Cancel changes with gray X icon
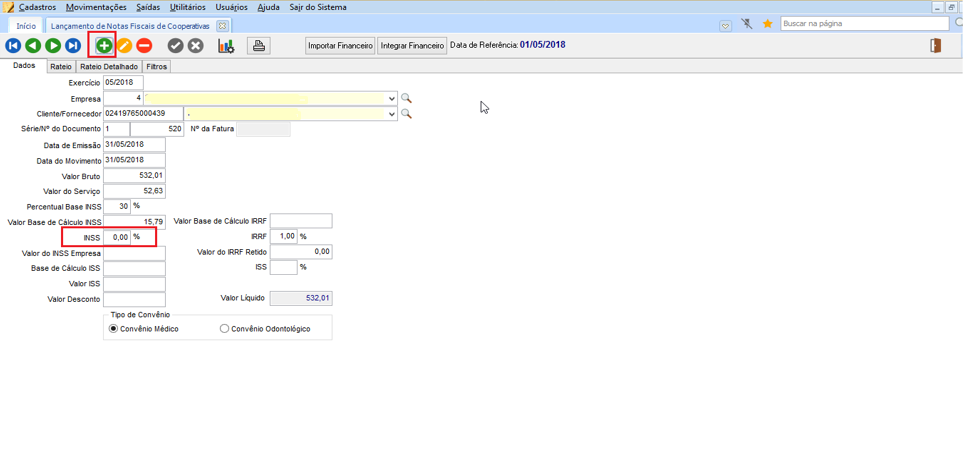Image resolution: width=963 pixels, height=451 pixels. tap(195, 45)
